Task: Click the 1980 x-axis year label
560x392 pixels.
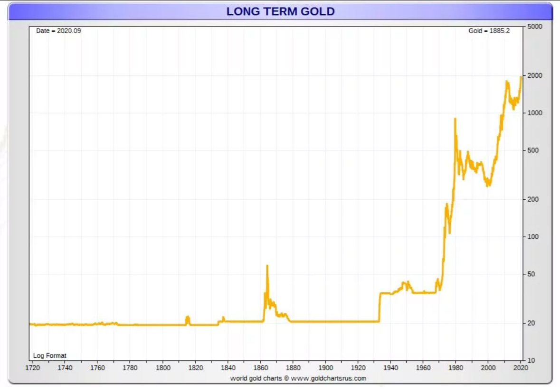Action: (456, 368)
